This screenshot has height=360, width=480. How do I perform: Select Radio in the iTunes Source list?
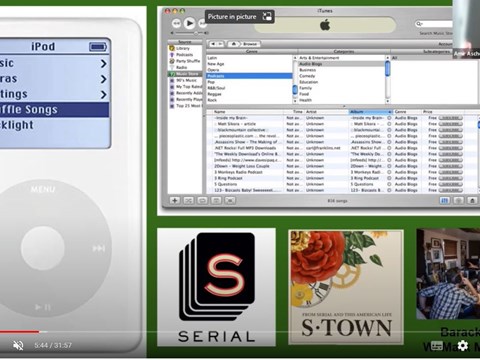185,67
